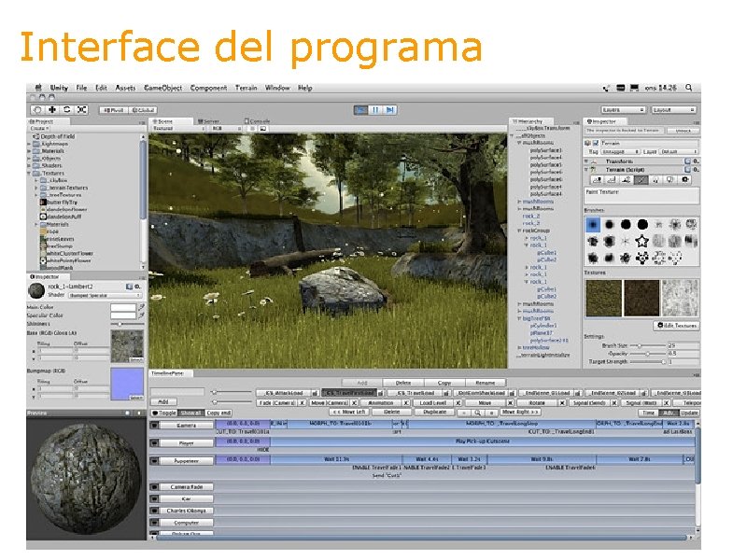Adjust the Brush Size slider
This screenshot has height=560, width=747.
tap(648, 345)
